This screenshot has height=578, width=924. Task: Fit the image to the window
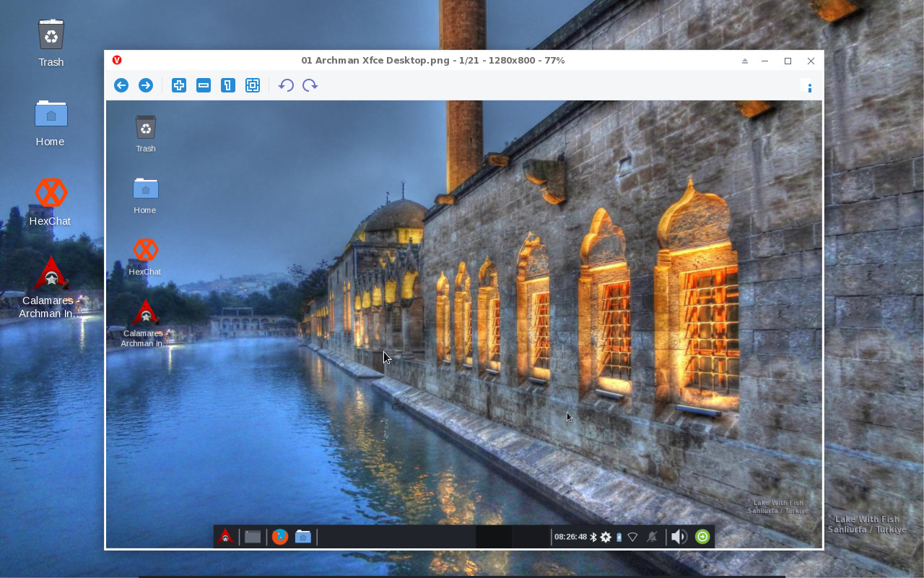pyautogui.click(x=252, y=85)
